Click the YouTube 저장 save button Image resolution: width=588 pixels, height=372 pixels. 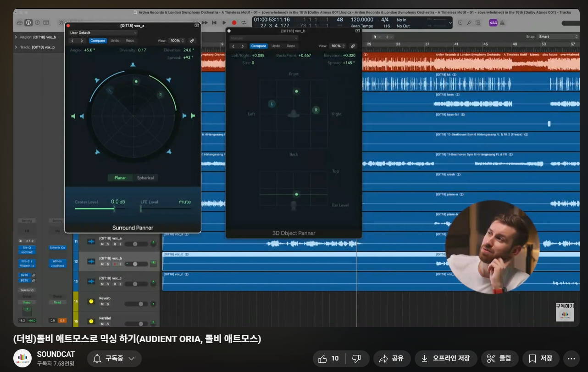tap(540, 359)
